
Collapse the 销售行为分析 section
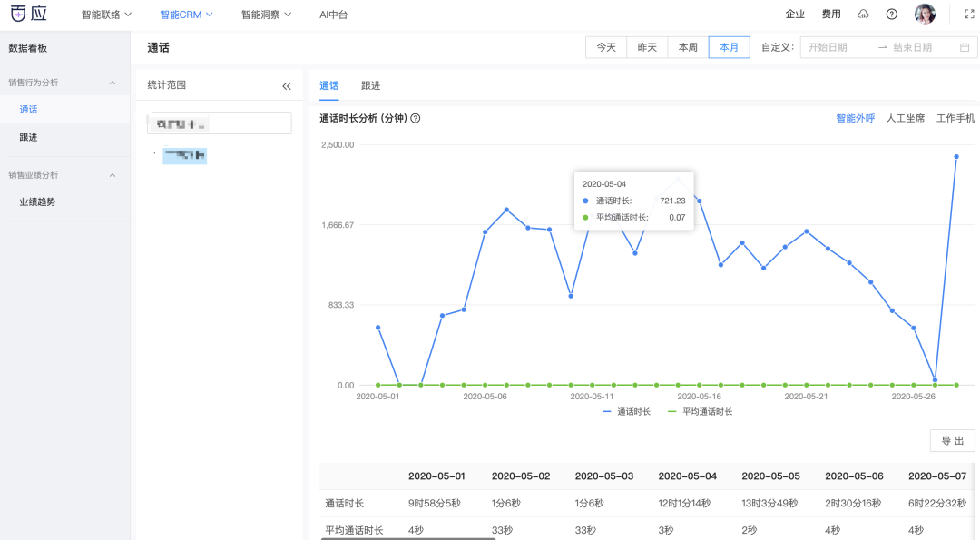pyautogui.click(x=113, y=83)
